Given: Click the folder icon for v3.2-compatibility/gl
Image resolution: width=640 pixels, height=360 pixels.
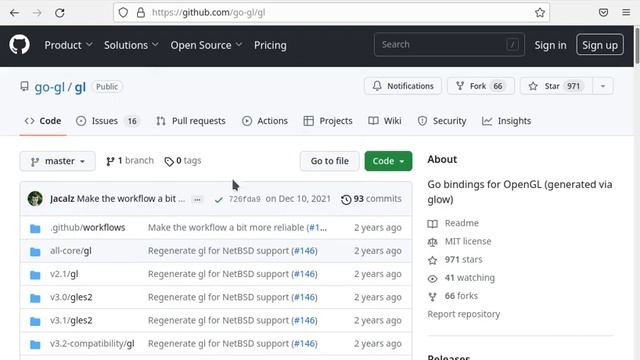Looking at the screenshot, I should pyautogui.click(x=36, y=344).
